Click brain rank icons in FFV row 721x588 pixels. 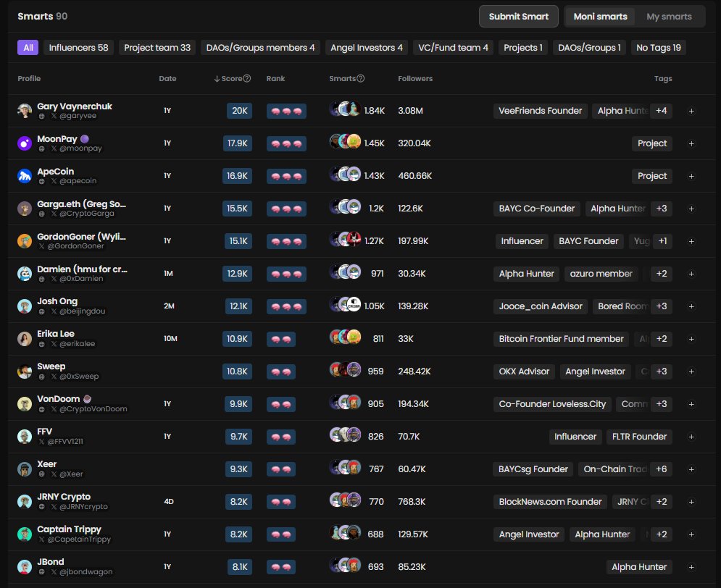point(281,437)
